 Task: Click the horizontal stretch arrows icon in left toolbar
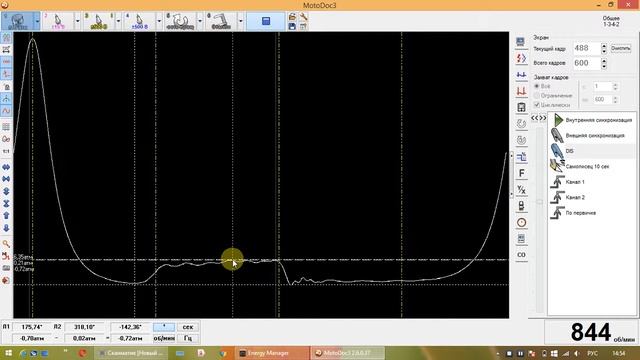click(x=6, y=167)
